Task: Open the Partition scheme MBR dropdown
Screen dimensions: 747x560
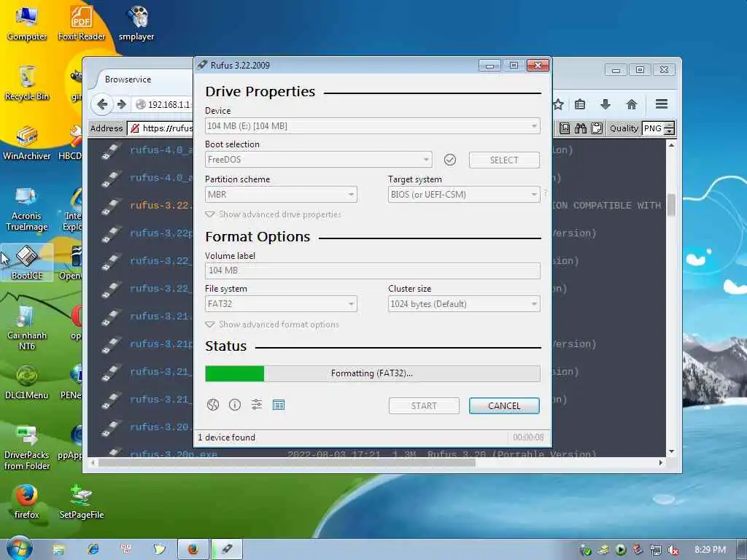Action: [x=281, y=194]
